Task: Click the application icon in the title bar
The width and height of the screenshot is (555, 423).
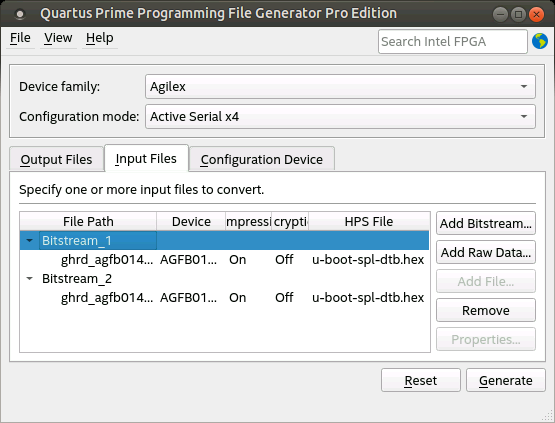Action: [20, 14]
